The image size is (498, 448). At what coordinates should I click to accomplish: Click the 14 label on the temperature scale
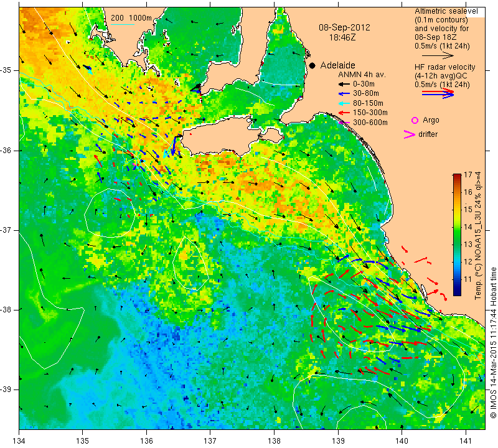[x=468, y=227]
